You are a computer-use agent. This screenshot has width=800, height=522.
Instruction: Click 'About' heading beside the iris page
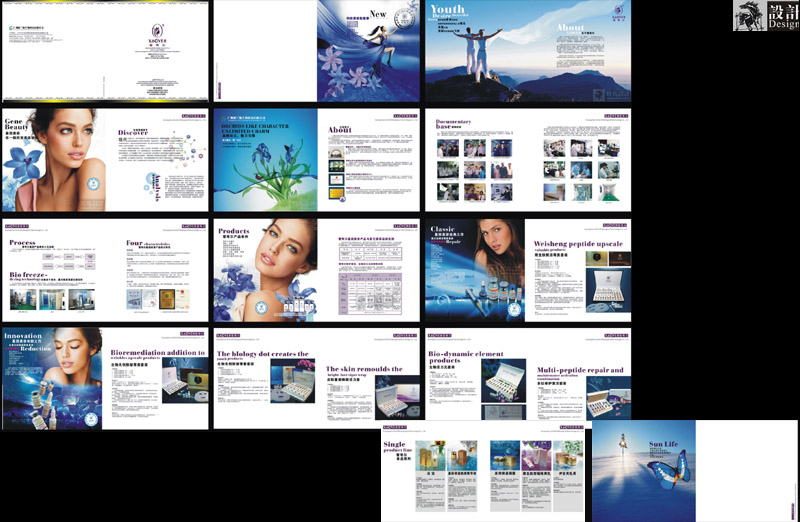tap(340, 130)
